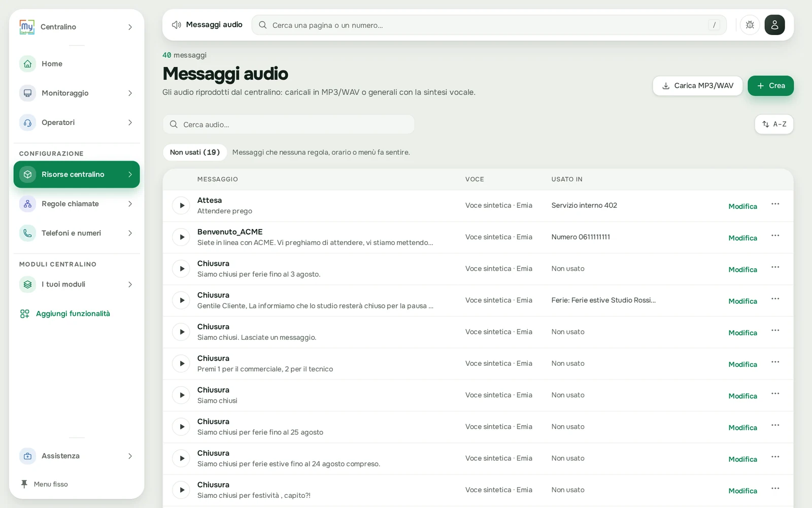This screenshot has height=508, width=812.
Task: Expand the Risorse centralino submenu
Action: (x=130, y=175)
